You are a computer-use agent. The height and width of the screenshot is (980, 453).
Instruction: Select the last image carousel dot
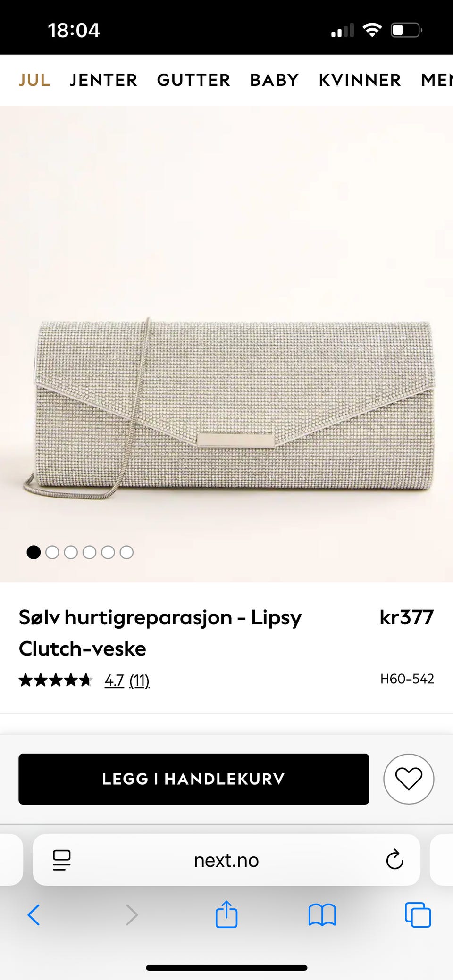(x=126, y=552)
